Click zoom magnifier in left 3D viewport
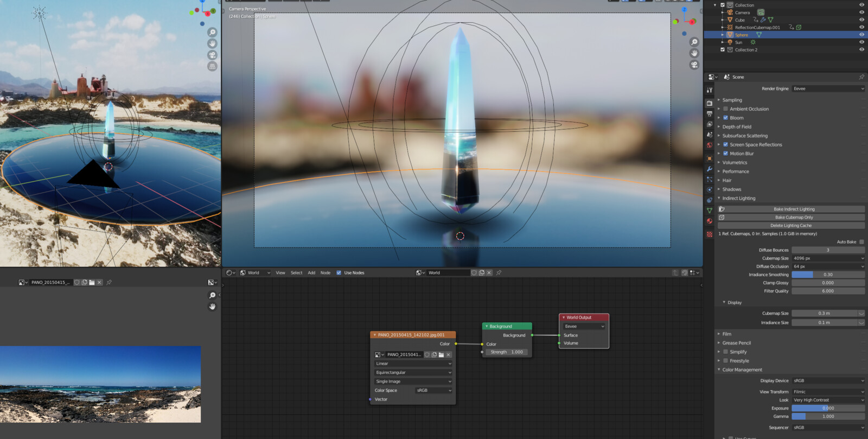 (212, 33)
